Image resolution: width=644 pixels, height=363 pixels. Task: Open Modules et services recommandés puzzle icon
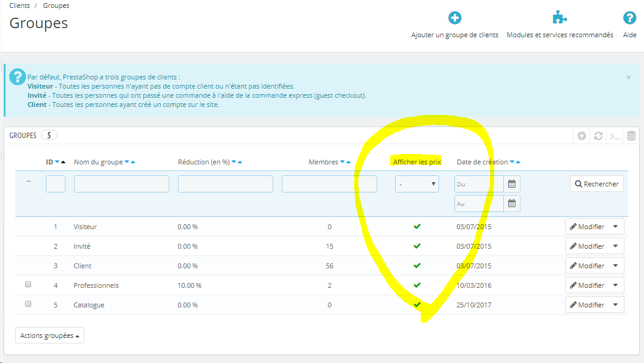560,18
